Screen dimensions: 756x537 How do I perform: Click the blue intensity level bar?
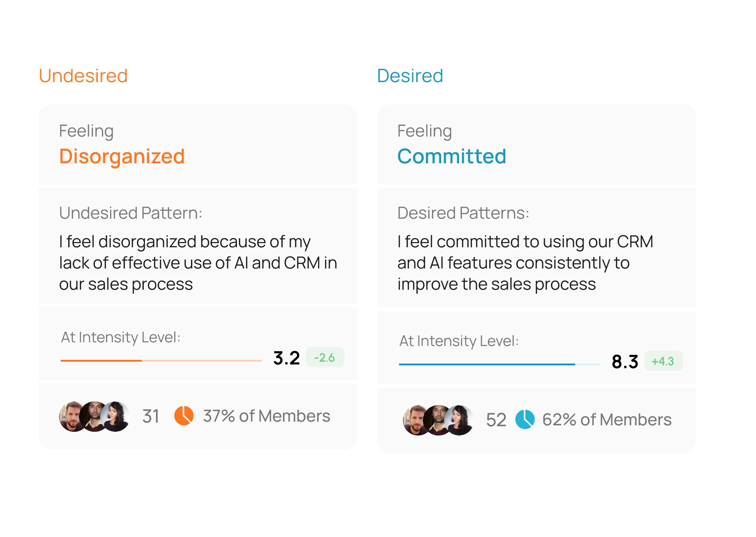point(499,364)
